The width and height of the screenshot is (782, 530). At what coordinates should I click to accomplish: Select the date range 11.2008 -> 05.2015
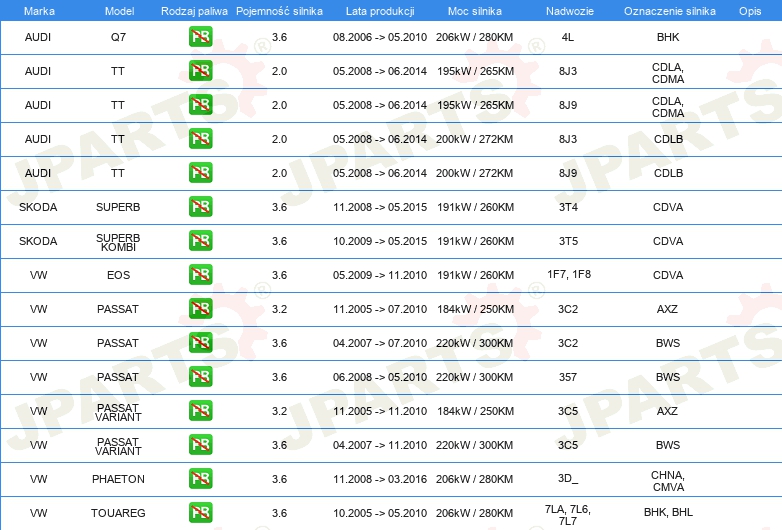[380, 207]
